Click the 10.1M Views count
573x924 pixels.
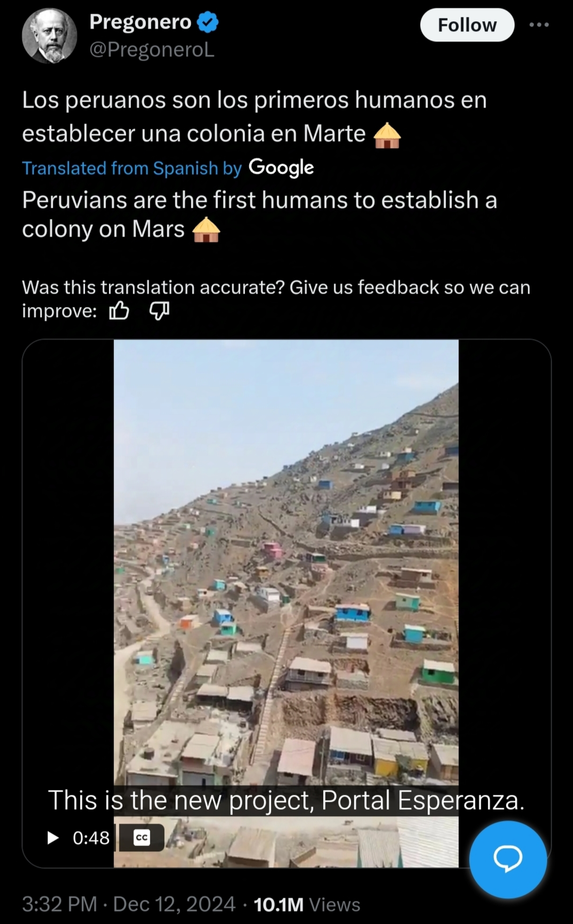tap(306, 904)
